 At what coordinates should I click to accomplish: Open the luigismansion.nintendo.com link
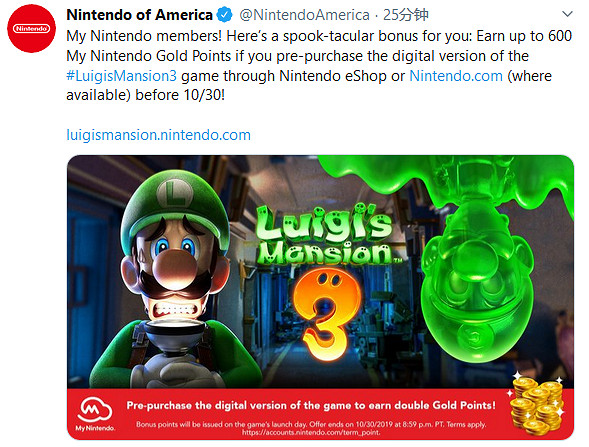pyautogui.click(x=158, y=135)
